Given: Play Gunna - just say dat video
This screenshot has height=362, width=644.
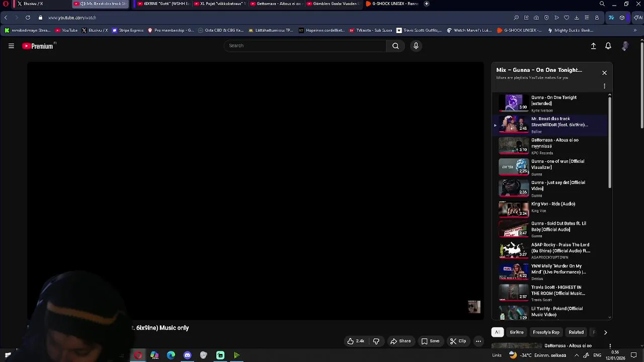Looking at the screenshot, I should [x=550, y=189].
